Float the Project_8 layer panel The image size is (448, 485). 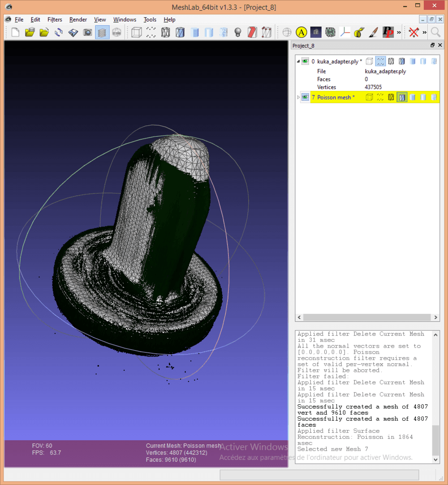pyautogui.click(x=432, y=46)
